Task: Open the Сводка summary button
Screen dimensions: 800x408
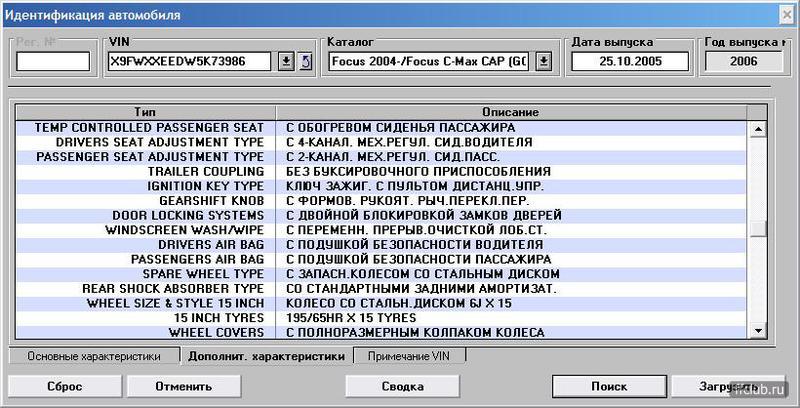Action: point(403,387)
